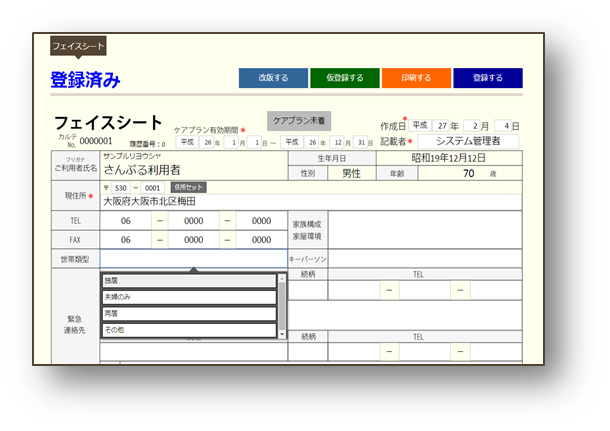Click the 作成日 day field showing 4
The width and height of the screenshot is (610, 431).
(503, 126)
